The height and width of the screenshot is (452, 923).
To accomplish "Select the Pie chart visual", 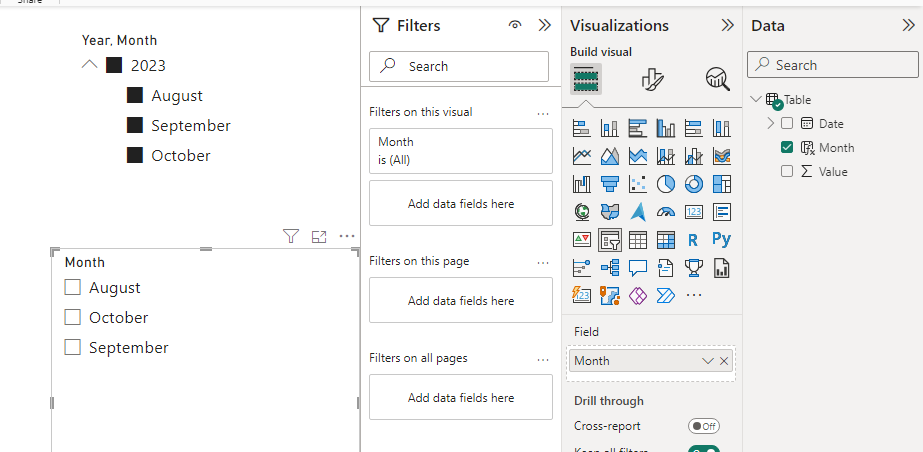I will click(x=666, y=184).
